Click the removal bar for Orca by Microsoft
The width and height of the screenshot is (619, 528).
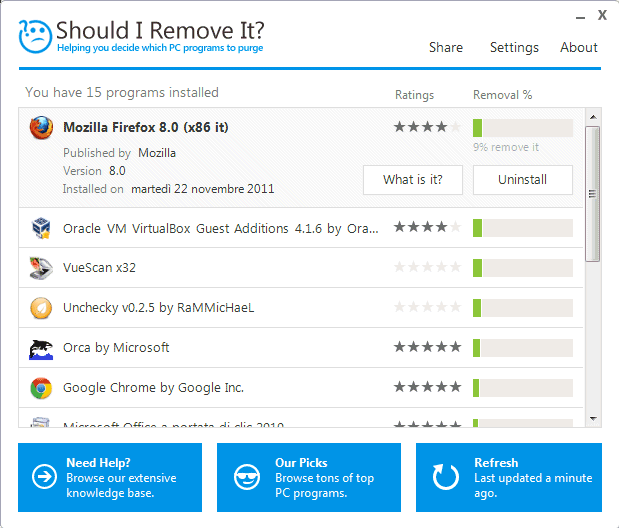pos(523,348)
